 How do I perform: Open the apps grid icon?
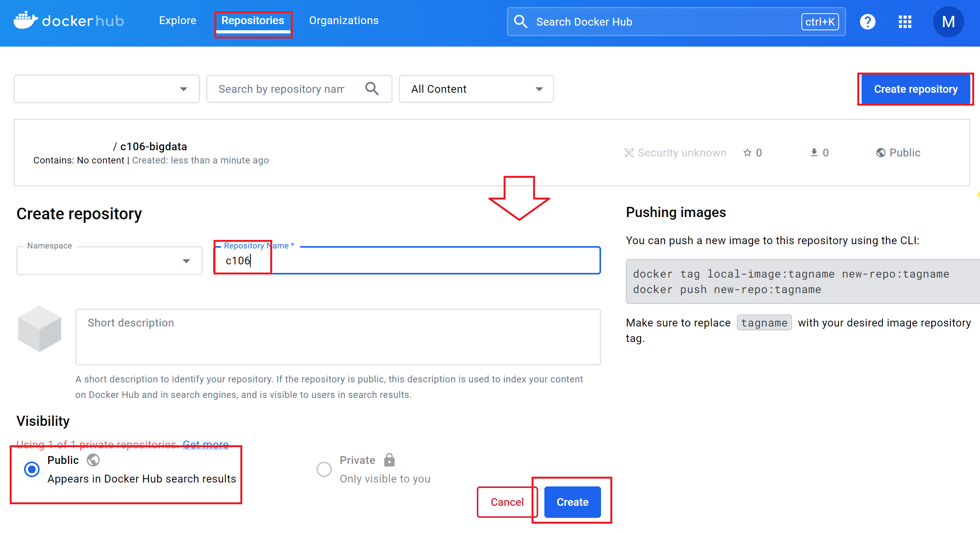pyautogui.click(x=905, y=22)
